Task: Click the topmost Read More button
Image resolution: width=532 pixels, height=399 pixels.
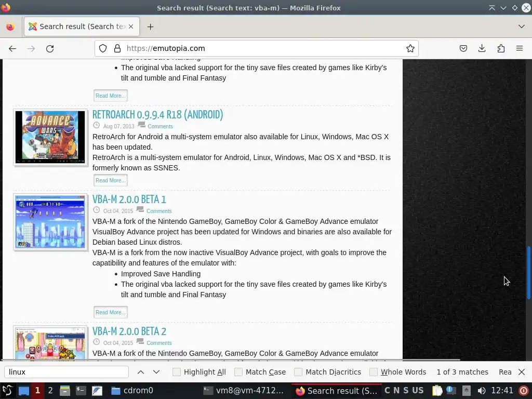Action: point(111,96)
